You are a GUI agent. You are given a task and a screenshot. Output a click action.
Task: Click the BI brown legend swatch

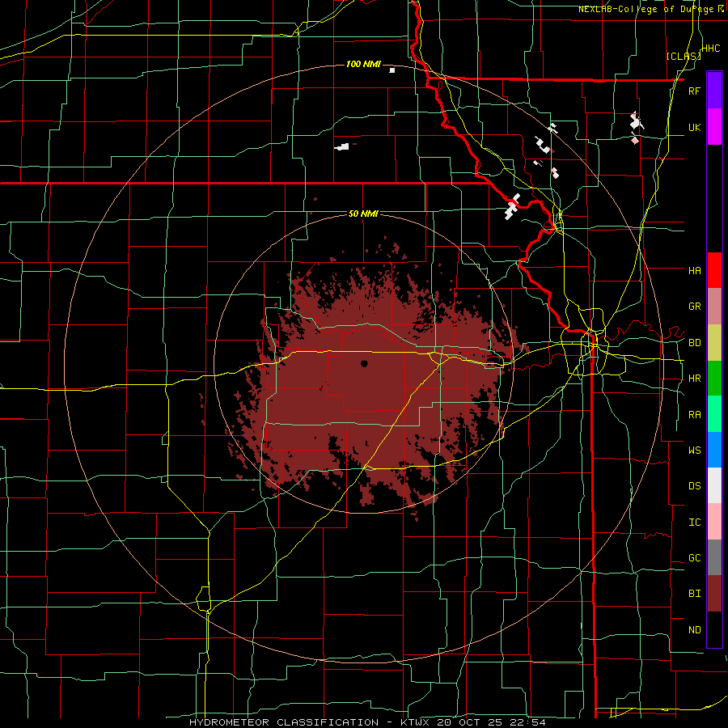pos(714,594)
